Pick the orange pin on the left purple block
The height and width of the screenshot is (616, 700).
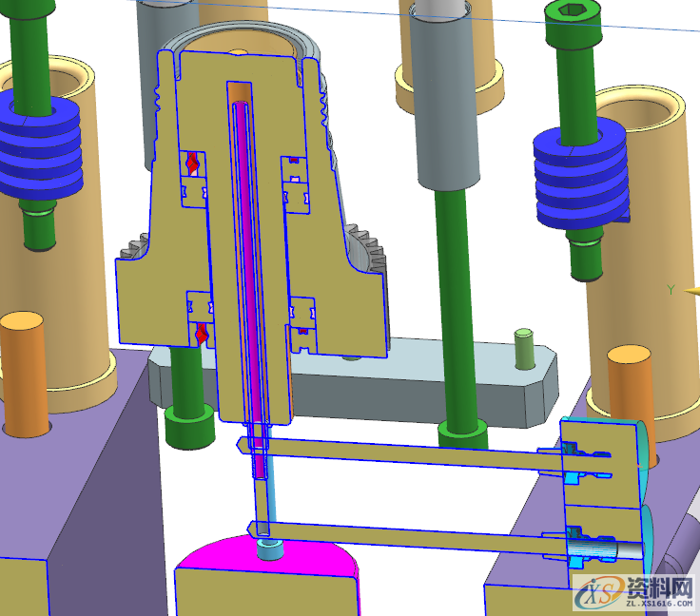pyautogui.click(x=24, y=374)
